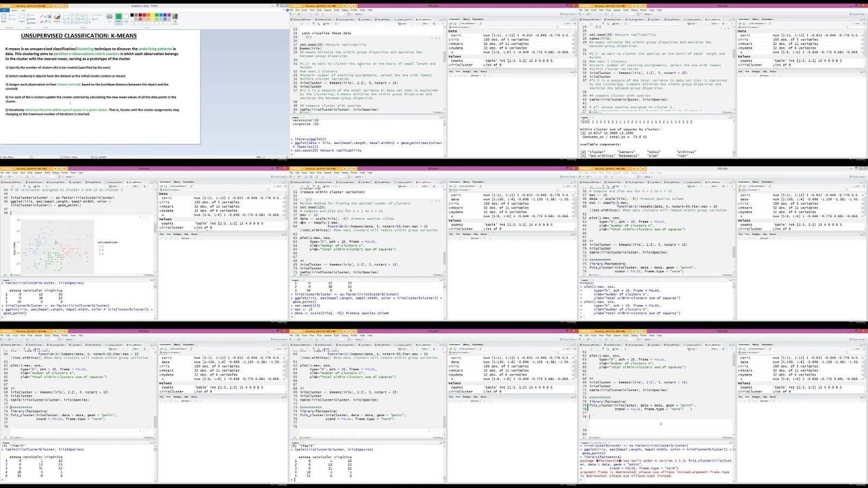Click the red 'argument frame is deprecated' warning in the console
Screen dimensions: 868x488
point(655,473)
